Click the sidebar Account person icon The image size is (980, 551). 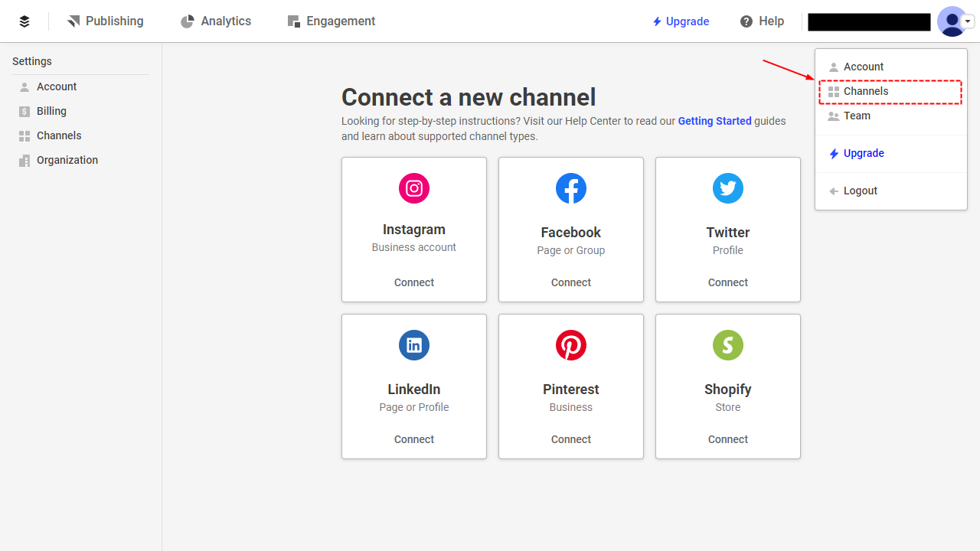point(24,87)
